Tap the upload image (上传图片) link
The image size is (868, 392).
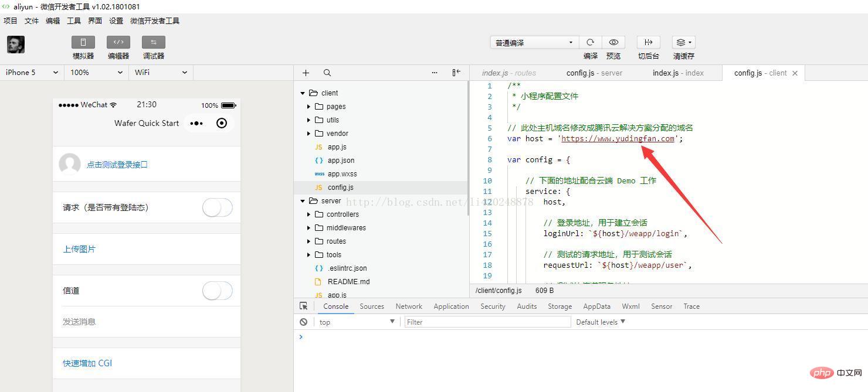79,249
